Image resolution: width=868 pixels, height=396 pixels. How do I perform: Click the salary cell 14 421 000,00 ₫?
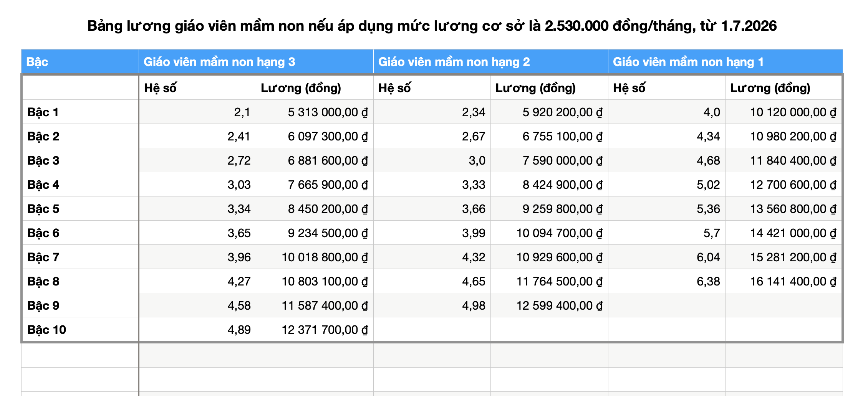point(784,233)
